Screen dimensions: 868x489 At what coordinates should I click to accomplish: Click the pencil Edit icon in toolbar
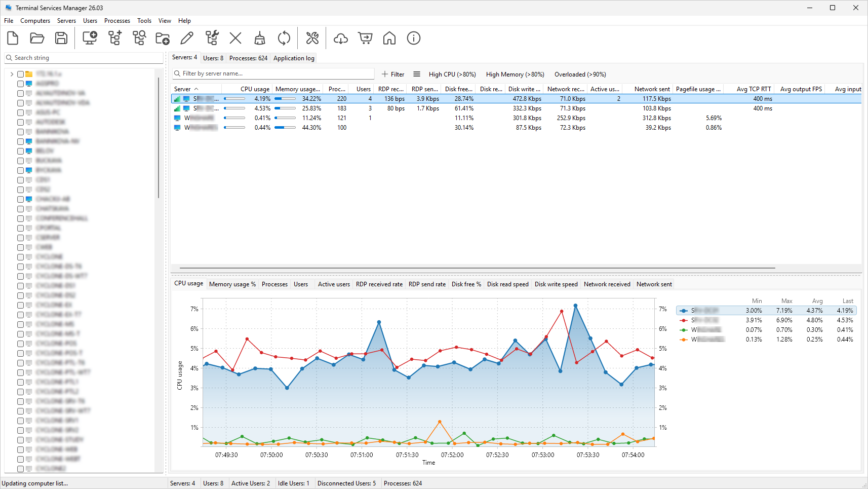click(x=187, y=39)
